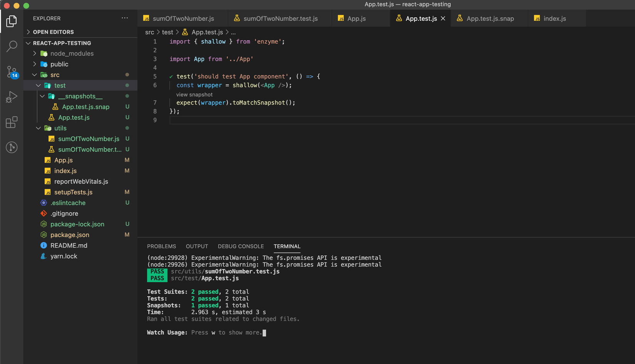Click the view snapshot code lens link
Screen dimensions: 635x364
coord(194,95)
